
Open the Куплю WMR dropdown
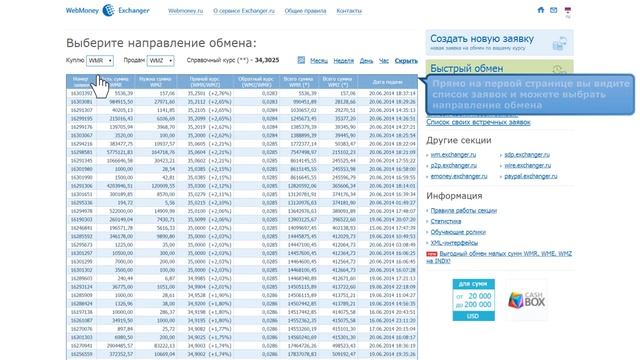point(100,60)
